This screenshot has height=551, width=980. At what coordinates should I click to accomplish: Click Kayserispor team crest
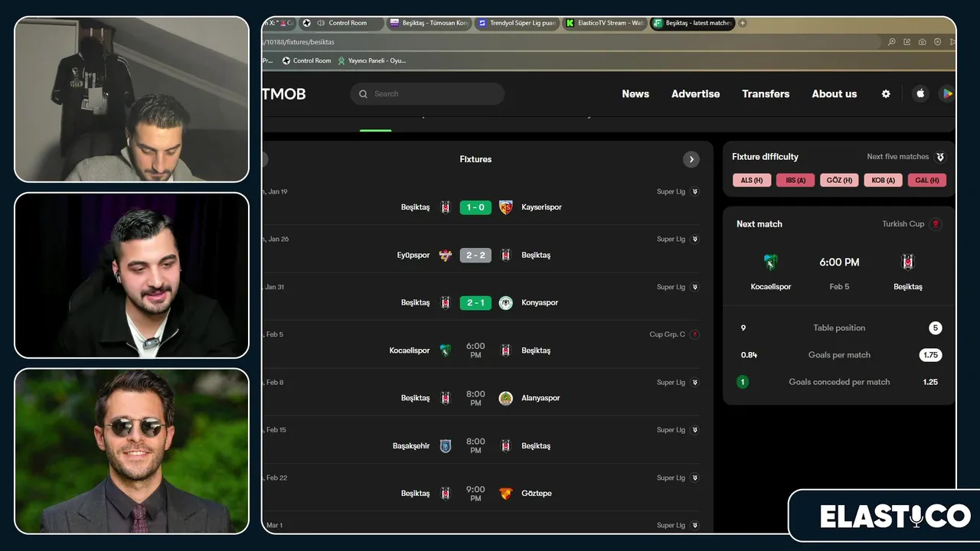tap(505, 207)
